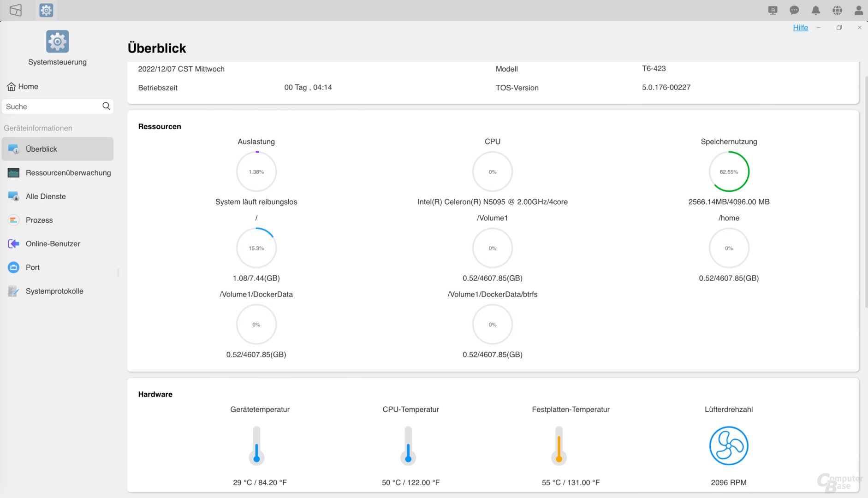Go to Home in the sidebar
Screen dimensions: 868x498
(x=23, y=87)
